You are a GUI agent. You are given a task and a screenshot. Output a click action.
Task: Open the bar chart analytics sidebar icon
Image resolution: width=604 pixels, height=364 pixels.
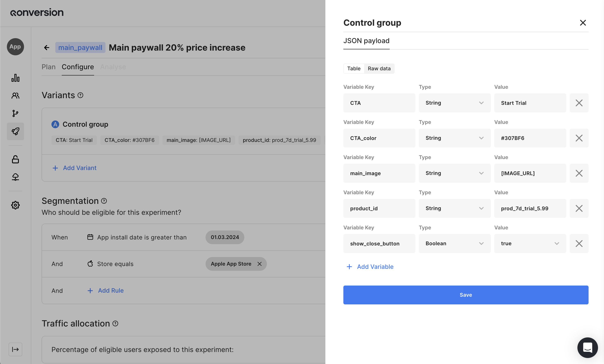[x=15, y=78]
